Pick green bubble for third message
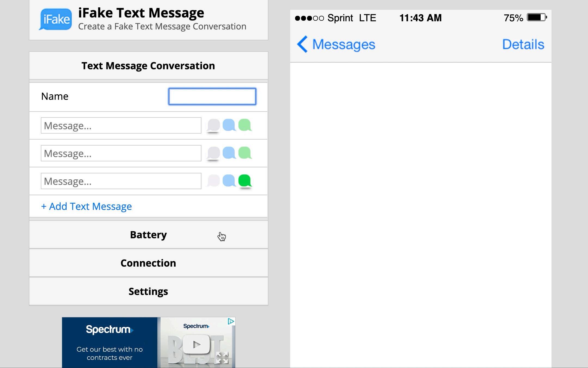Image resolution: width=588 pixels, height=368 pixels. [x=245, y=181]
